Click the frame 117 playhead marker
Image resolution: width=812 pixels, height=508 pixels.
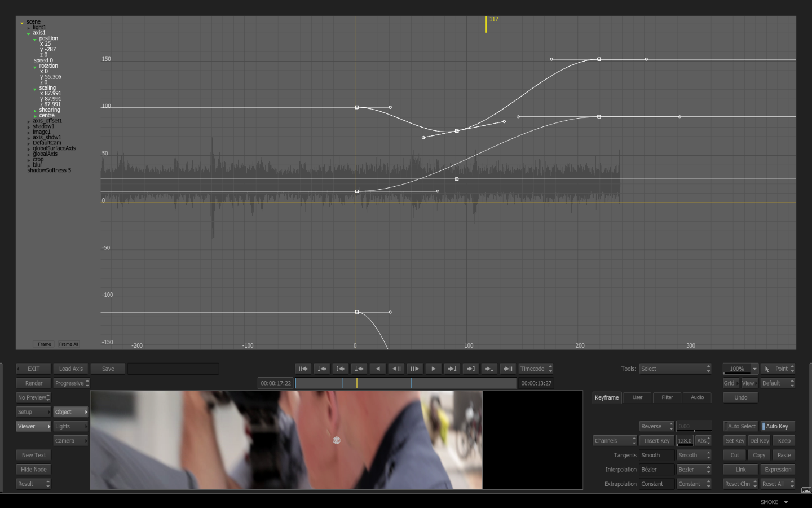486,24
